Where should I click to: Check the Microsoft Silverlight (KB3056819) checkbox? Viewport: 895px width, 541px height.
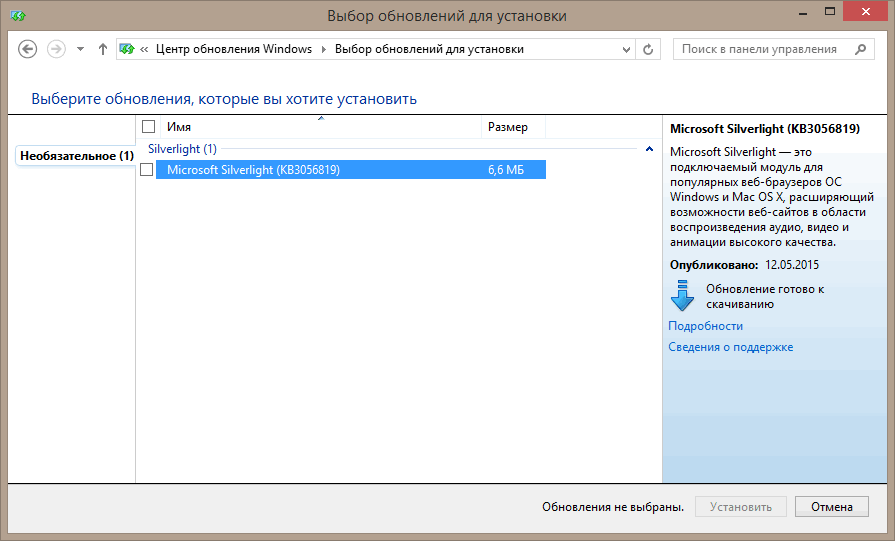(x=147, y=170)
